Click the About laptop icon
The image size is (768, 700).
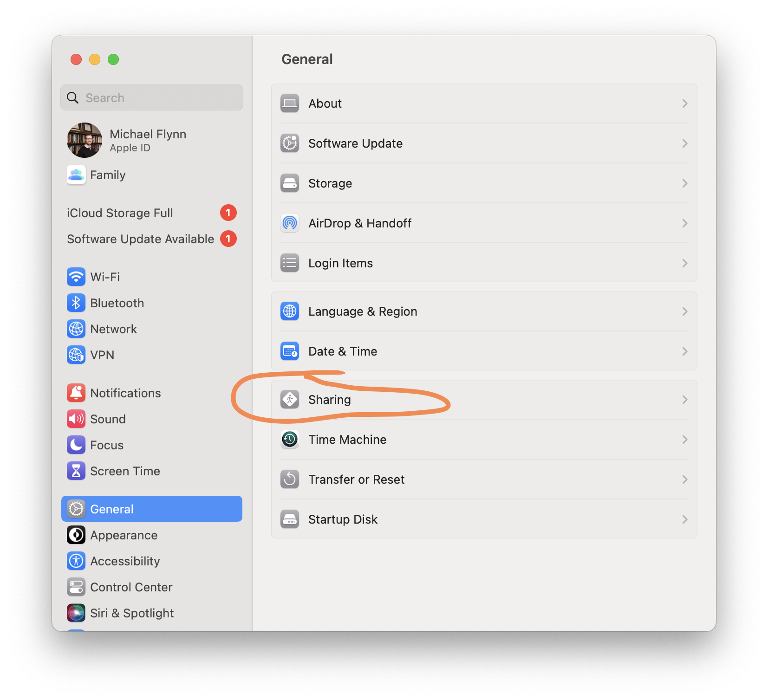click(290, 104)
